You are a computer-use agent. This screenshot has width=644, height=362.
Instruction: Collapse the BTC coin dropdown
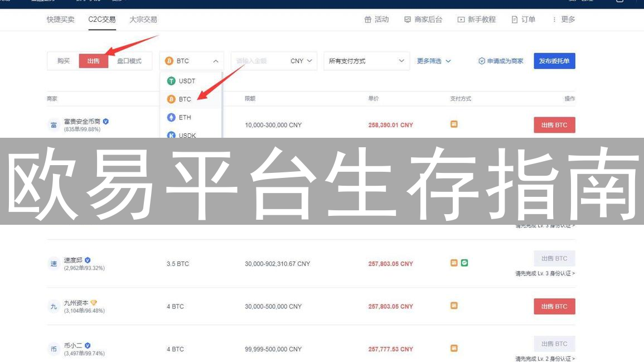click(x=191, y=61)
